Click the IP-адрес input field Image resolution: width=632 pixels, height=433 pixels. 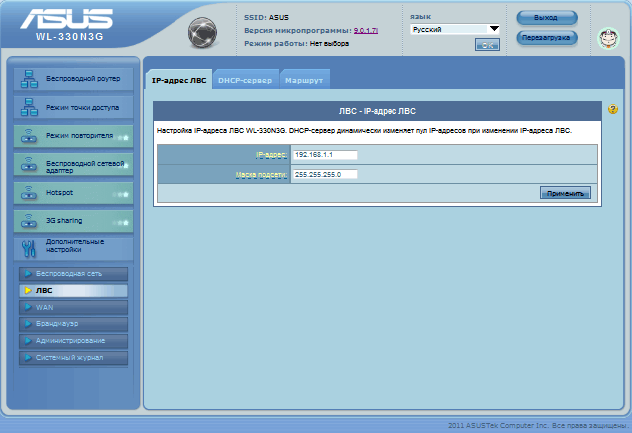[x=325, y=155]
